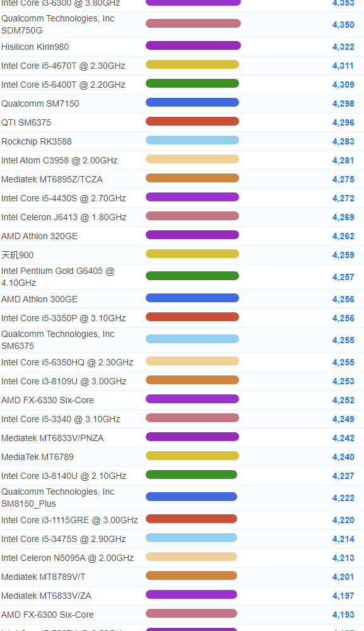Open Intel Core i3-1115GRE @ 3.00GHz

69,520
